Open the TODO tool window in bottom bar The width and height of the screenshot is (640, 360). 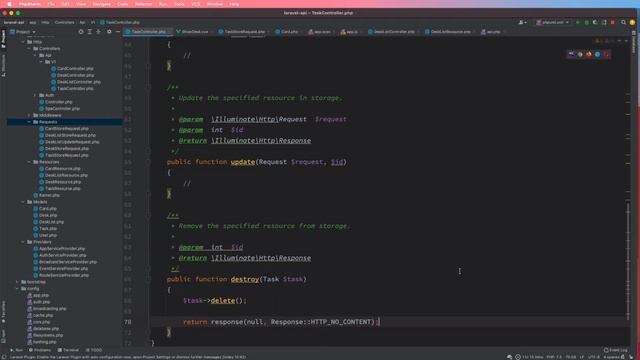(x=94, y=350)
